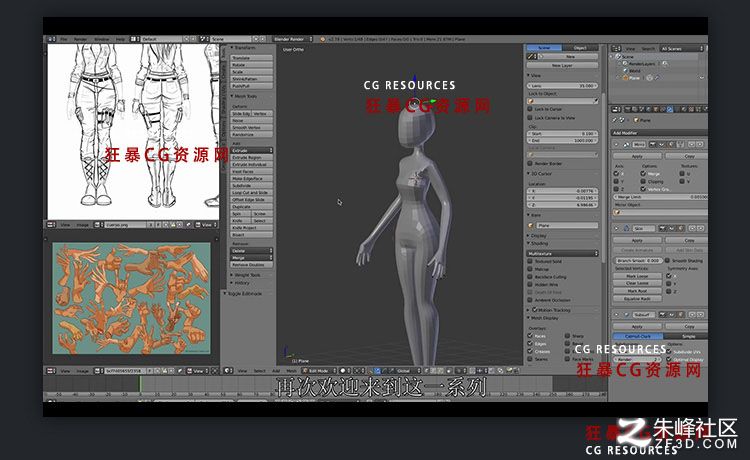Open the Delete dropdown in tool shelf
750x460 pixels.
pyautogui.click(x=252, y=251)
